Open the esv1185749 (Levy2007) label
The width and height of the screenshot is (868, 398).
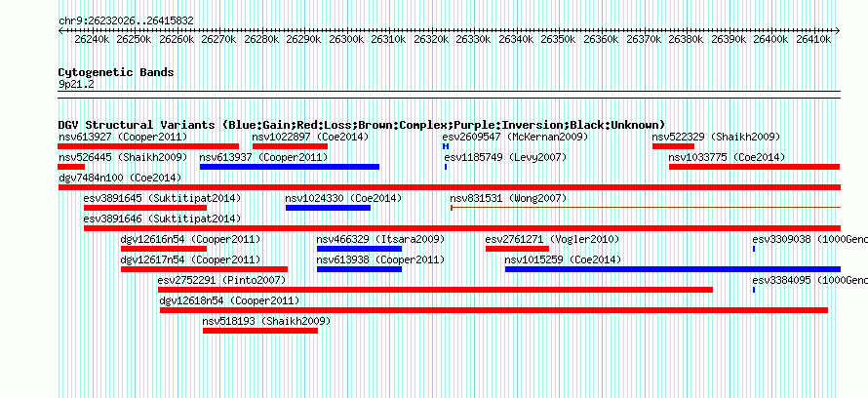(505, 157)
